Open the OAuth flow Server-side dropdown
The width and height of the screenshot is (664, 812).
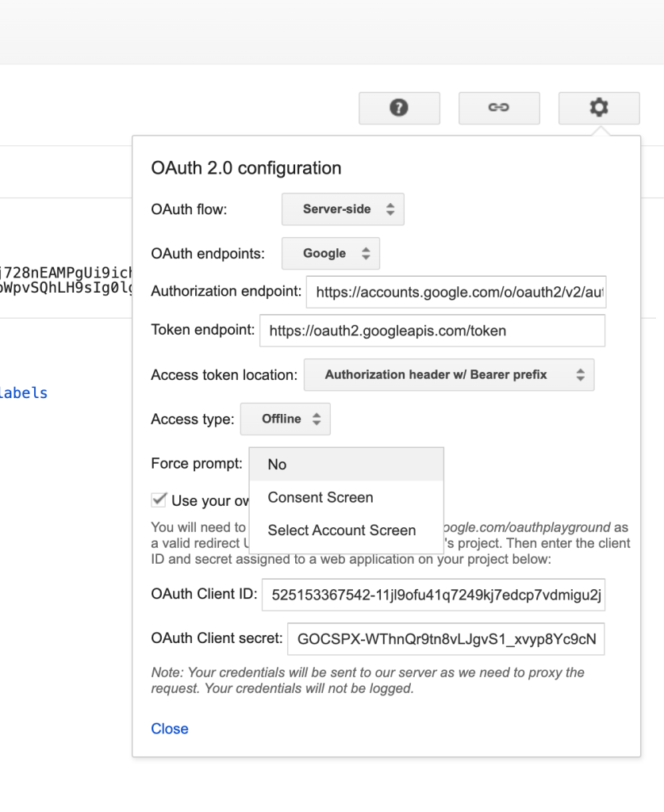click(x=343, y=209)
